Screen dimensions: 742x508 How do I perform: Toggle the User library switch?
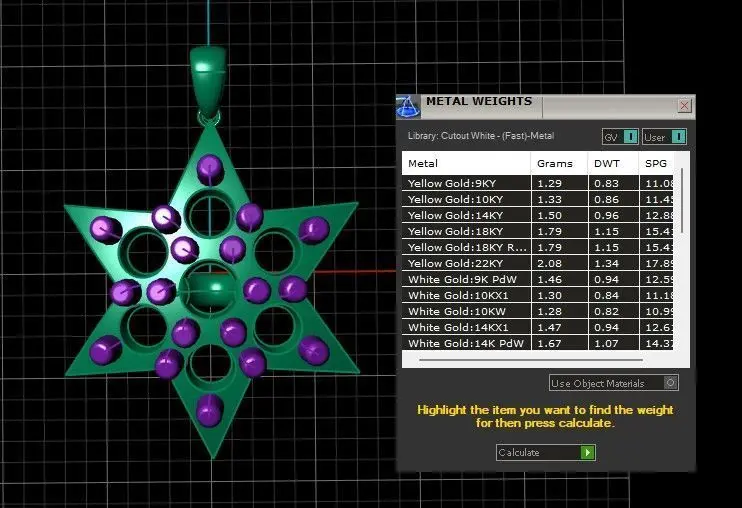664,137
